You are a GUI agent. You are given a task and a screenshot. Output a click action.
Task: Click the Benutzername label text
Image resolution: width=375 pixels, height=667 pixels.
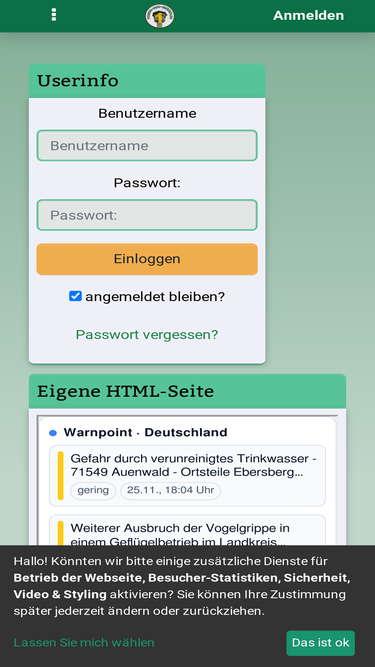coord(147,114)
